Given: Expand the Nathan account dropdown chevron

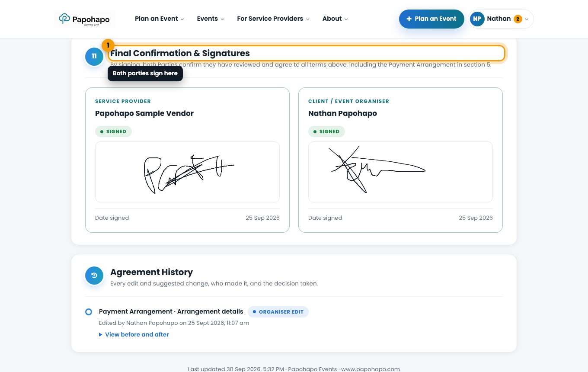Looking at the screenshot, I should (527, 19).
